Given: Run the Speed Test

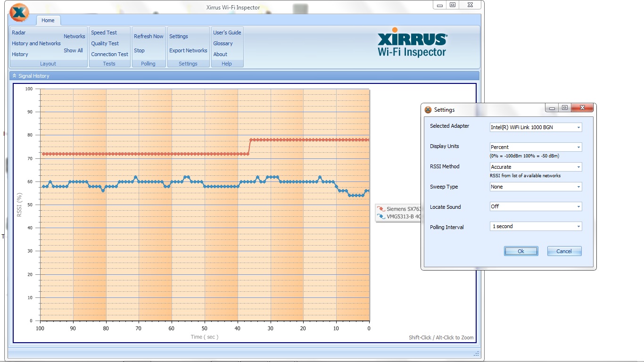Looking at the screenshot, I should click(x=104, y=33).
